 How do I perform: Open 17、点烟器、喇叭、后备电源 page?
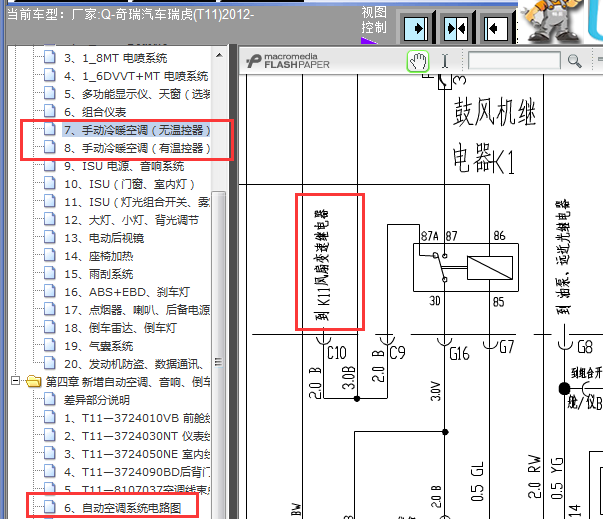(x=137, y=310)
